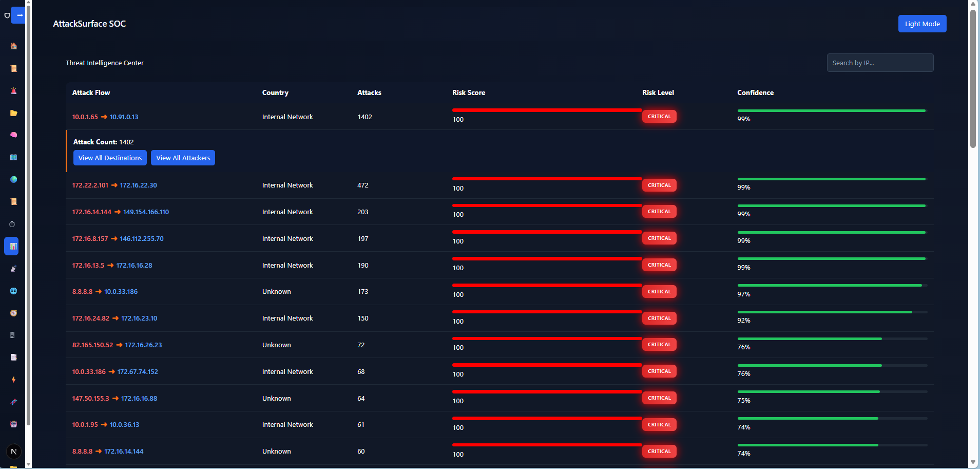Click the 97% confidence bar

(x=832, y=285)
